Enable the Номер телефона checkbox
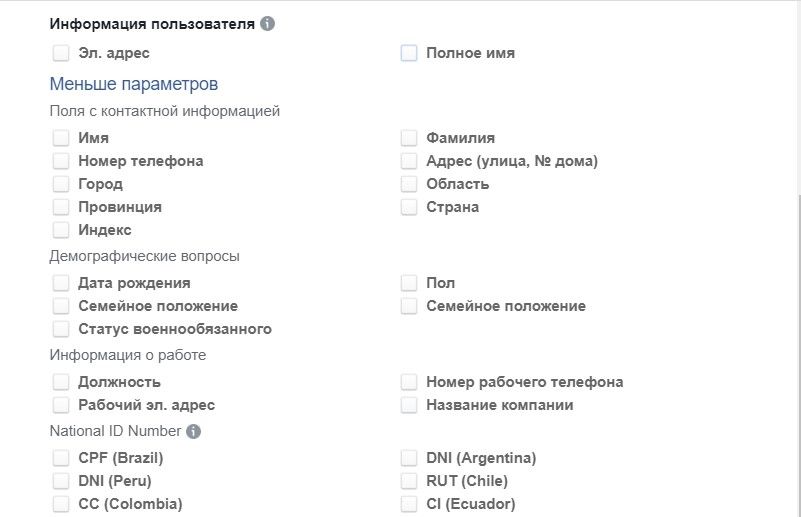 coord(61,160)
